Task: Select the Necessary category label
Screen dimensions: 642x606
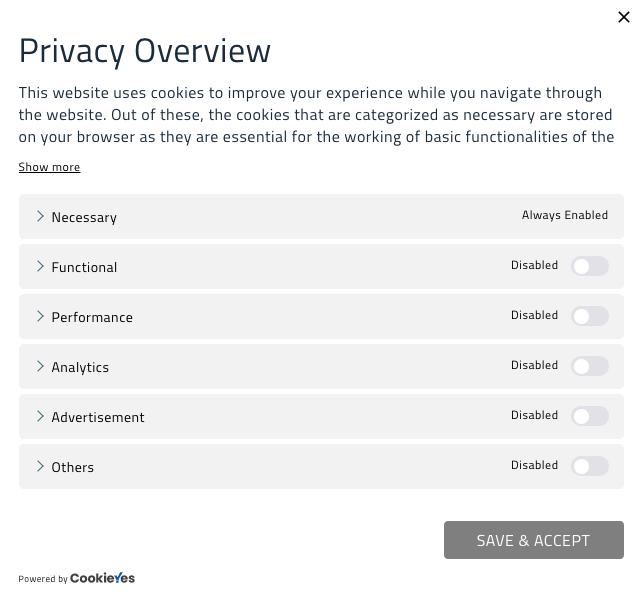Action: 84,217
